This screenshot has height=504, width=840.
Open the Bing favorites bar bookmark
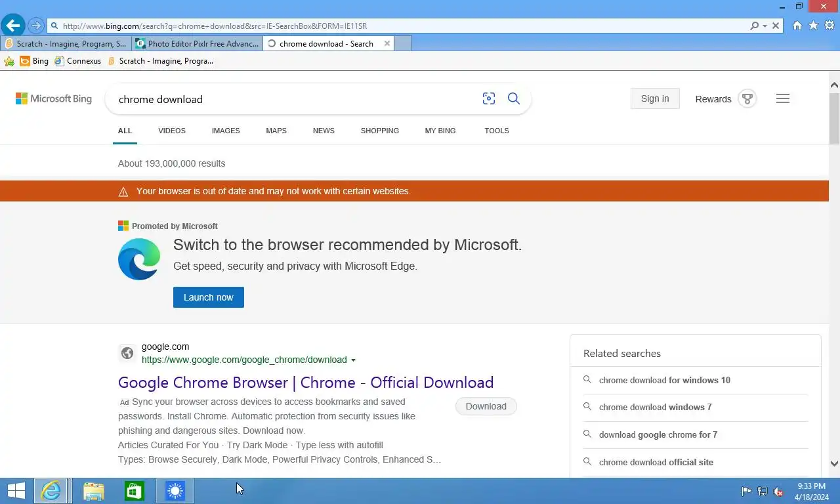click(34, 61)
